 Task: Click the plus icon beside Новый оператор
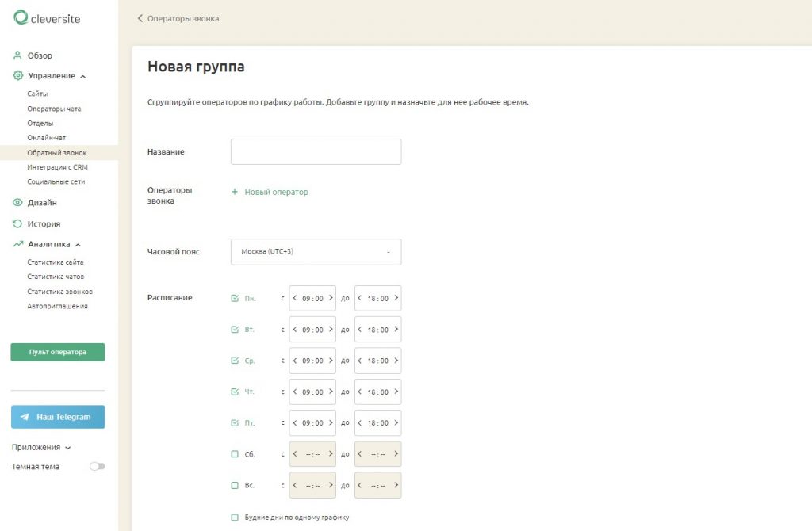[235, 192]
